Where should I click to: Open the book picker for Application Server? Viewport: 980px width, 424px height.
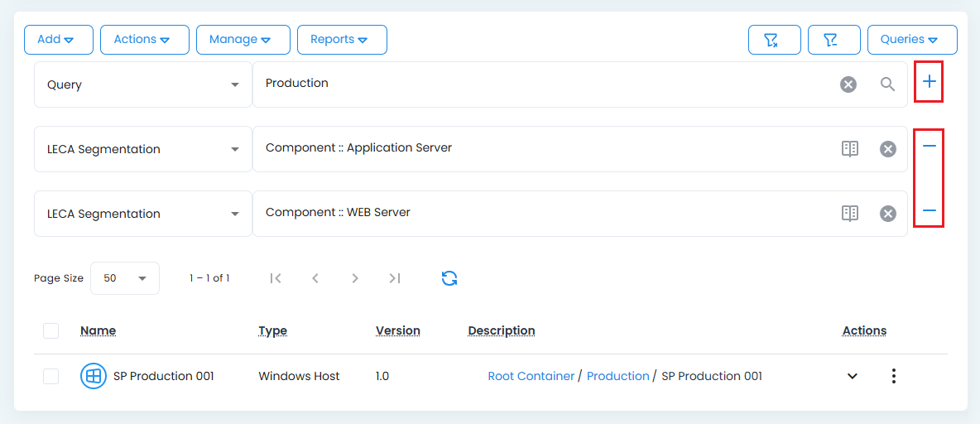[849, 149]
